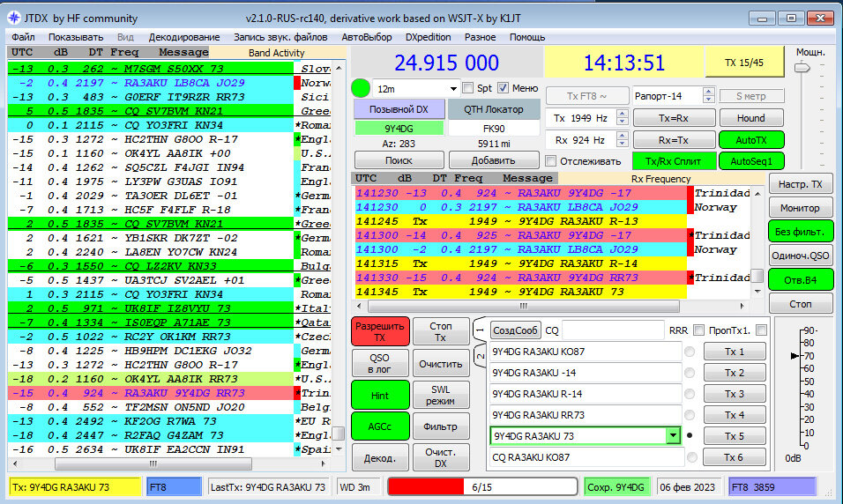Click the Фильтр button
The width and height of the screenshot is (843, 504).
click(x=440, y=426)
